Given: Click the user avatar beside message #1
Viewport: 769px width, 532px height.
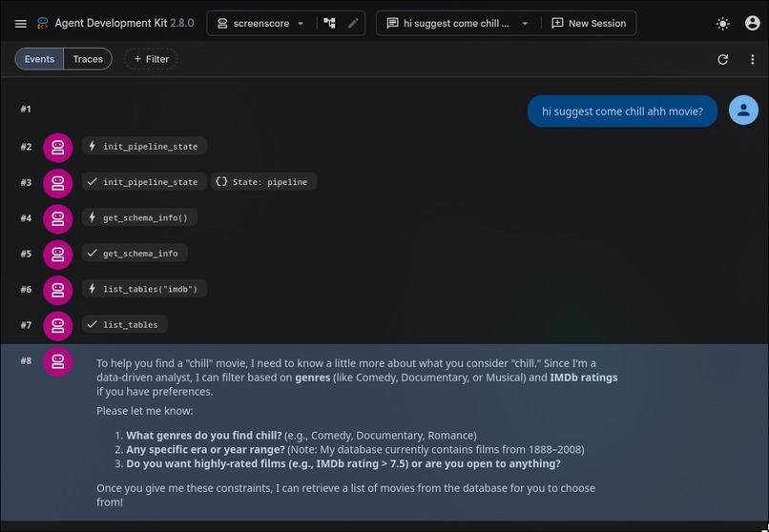Looking at the screenshot, I should tap(743, 111).
